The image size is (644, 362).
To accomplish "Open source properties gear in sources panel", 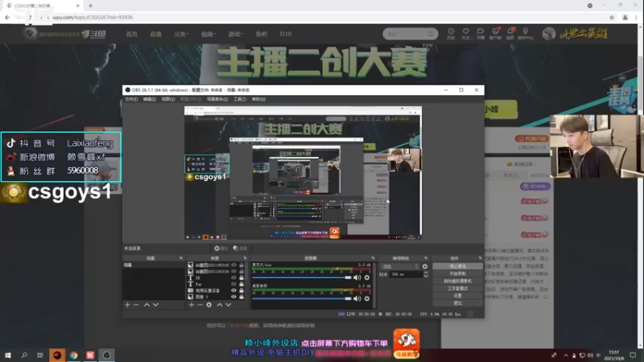I will point(209,305).
